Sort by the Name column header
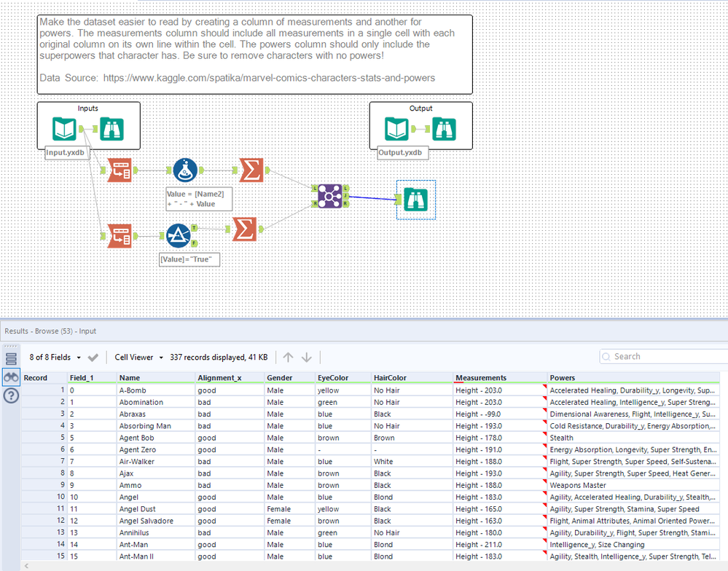 (x=154, y=377)
